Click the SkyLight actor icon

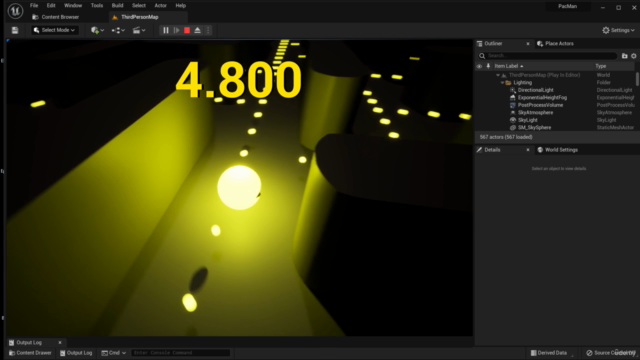513,120
